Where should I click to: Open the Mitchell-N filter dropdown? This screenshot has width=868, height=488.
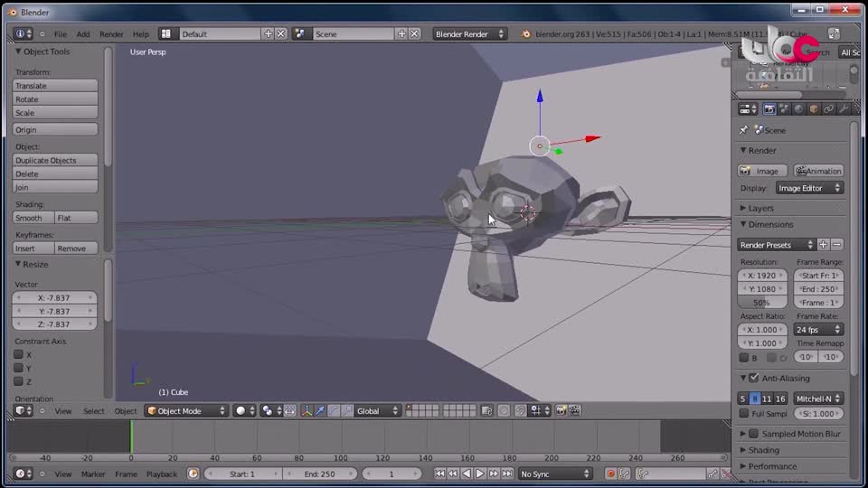(818, 399)
